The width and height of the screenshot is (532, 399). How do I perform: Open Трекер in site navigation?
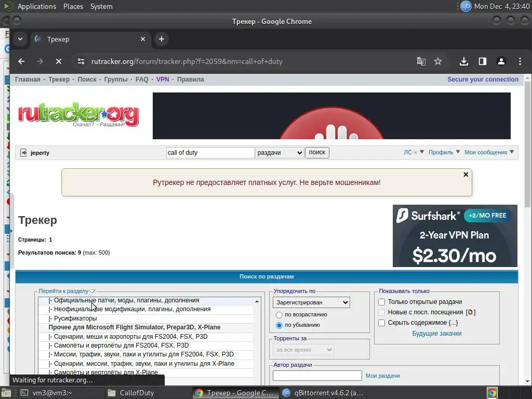tap(59, 79)
